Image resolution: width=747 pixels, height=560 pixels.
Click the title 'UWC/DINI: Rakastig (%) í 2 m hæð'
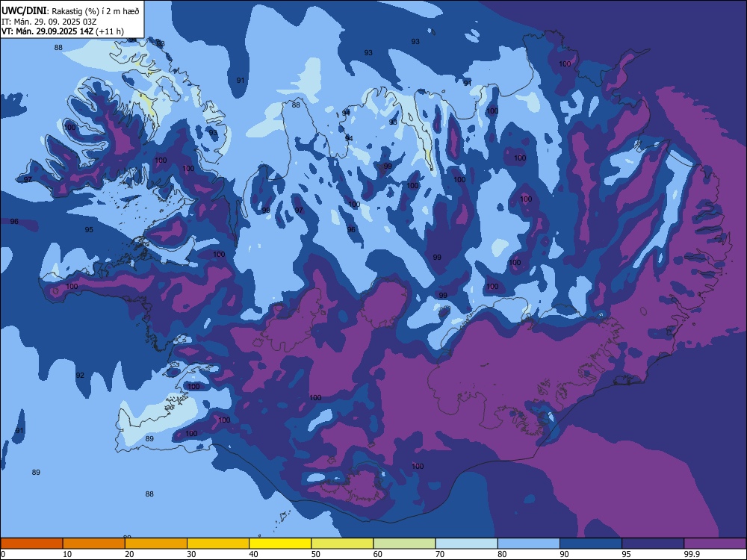tap(70, 11)
